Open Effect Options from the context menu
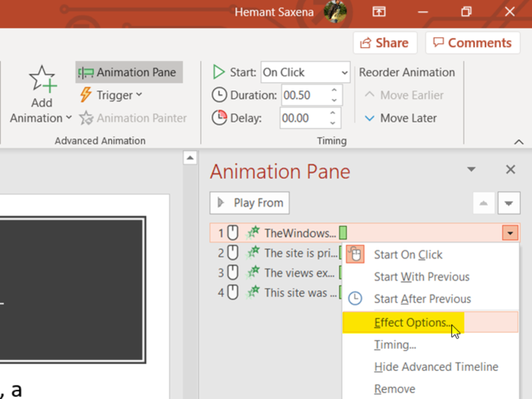532x399 pixels. (430, 322)
